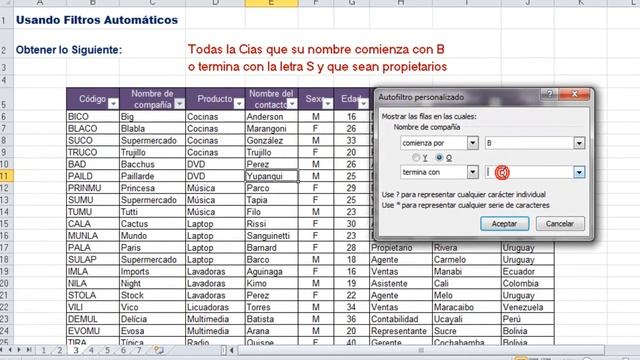
Task: Click the dialog help question mark button
Action: 549,94
